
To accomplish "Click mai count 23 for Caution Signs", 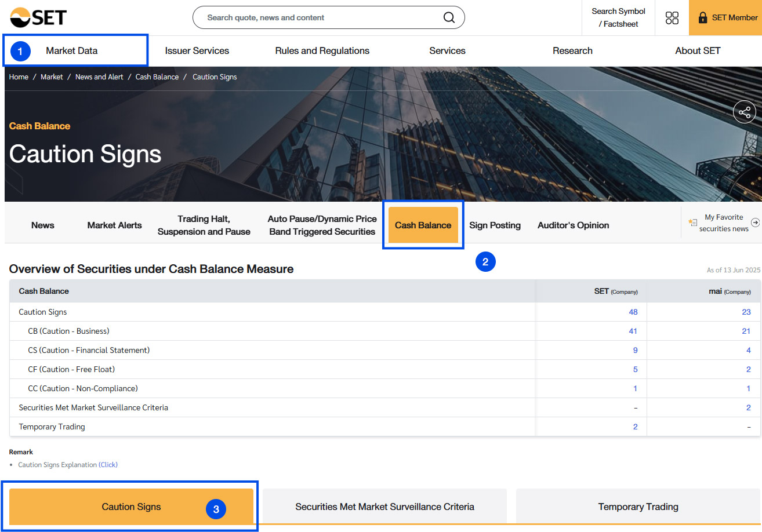I will pyautogui.click(x=746, y=312).
